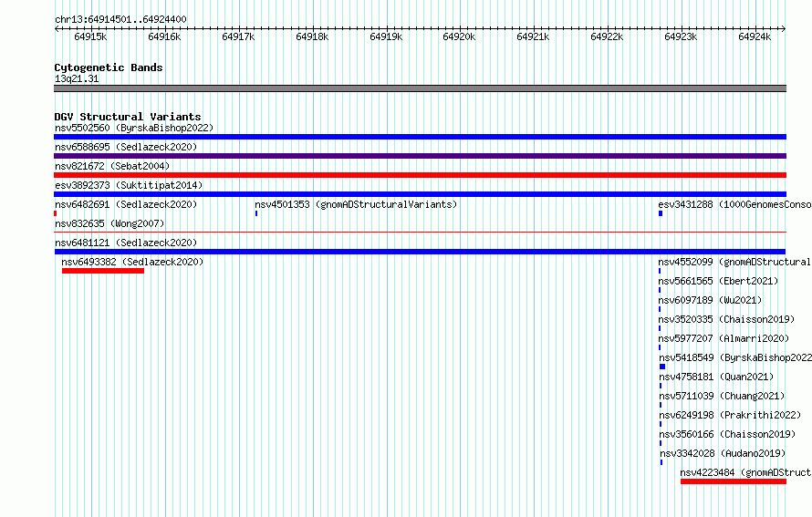The width and height of the screenshot is (812, 517).
Task: Click the 64921k ruler position
Action: pos(534,36)
